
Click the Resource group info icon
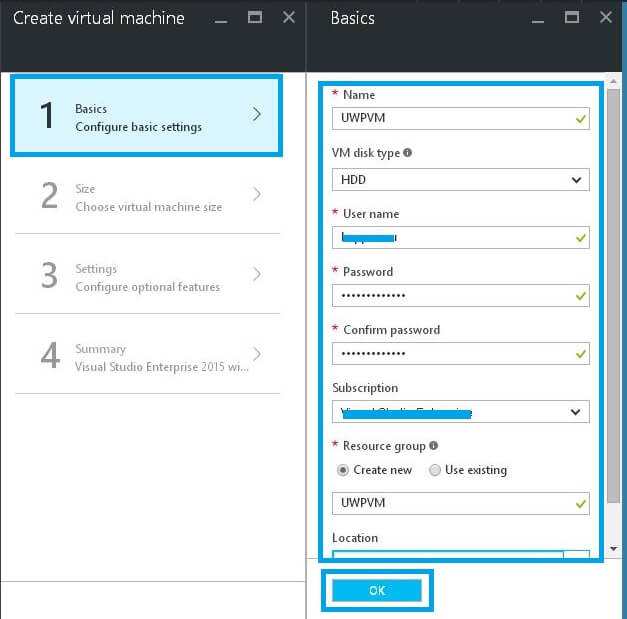click(x=432, y=446)
